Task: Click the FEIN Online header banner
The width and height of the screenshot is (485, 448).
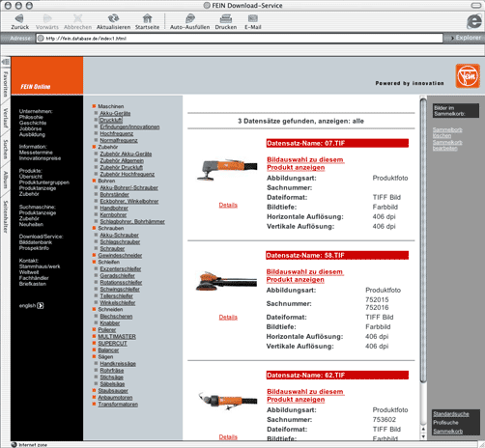Action: (47, 76)
